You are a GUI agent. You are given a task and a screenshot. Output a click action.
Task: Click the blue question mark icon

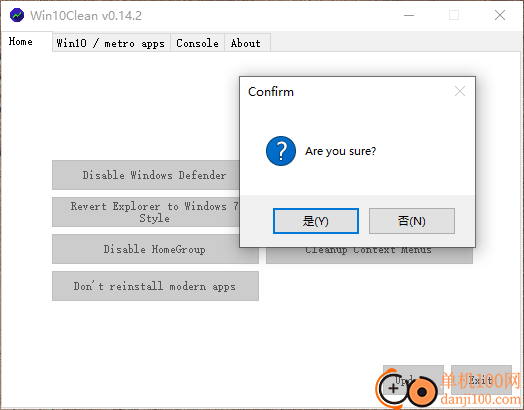281,151
